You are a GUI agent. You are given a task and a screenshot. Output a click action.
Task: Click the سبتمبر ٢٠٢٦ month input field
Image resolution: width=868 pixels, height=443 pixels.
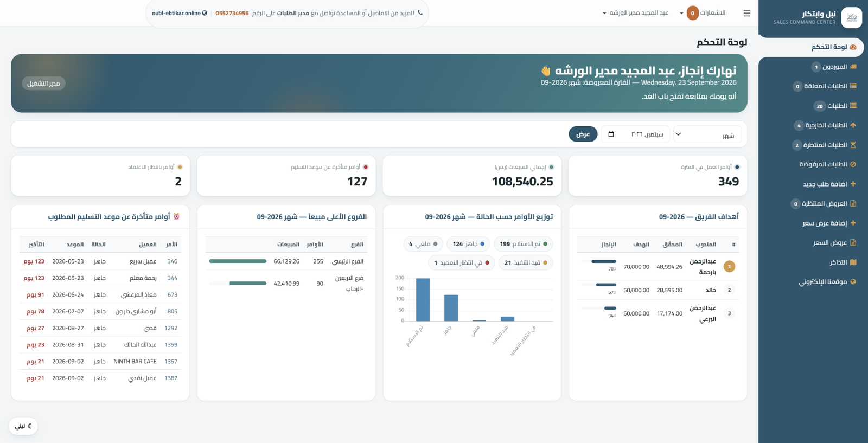[635, 134]
